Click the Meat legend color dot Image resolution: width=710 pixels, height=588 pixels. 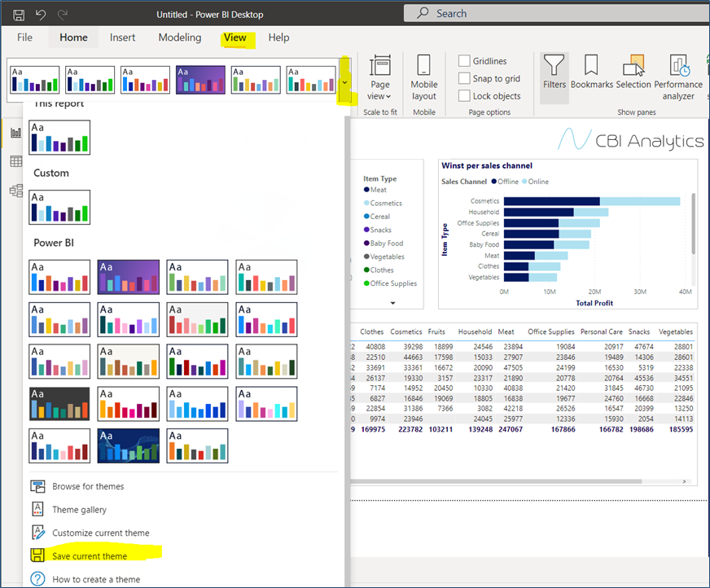[366, 190]
